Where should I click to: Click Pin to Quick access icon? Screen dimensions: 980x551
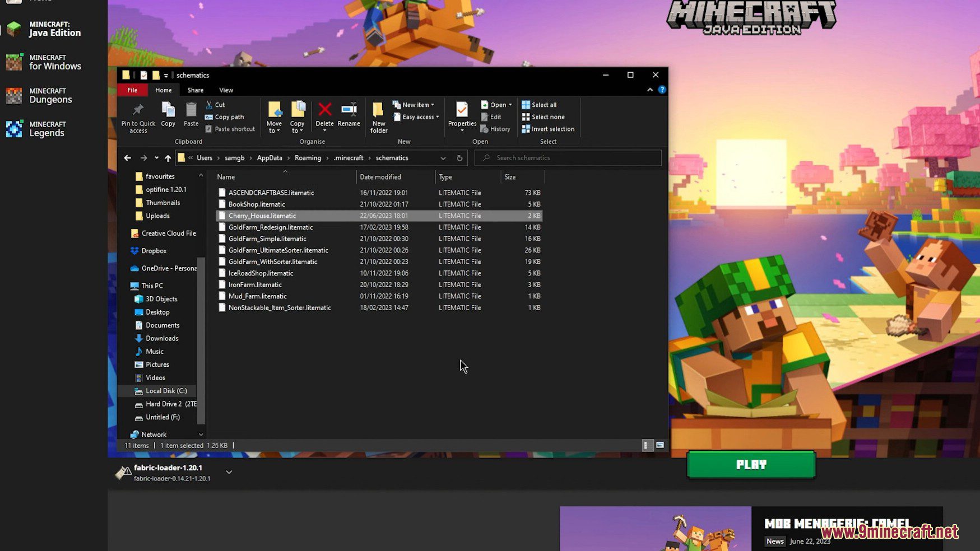tap(138, 117)
